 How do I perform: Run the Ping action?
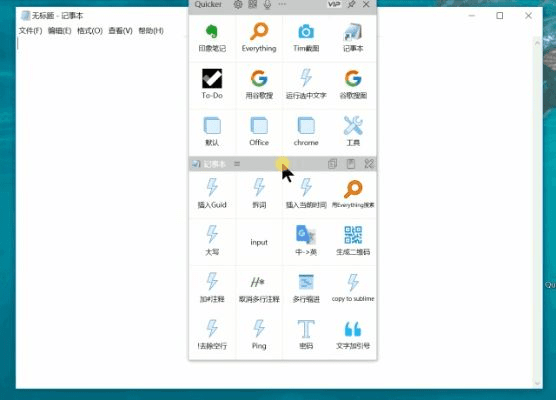point(259,335)
